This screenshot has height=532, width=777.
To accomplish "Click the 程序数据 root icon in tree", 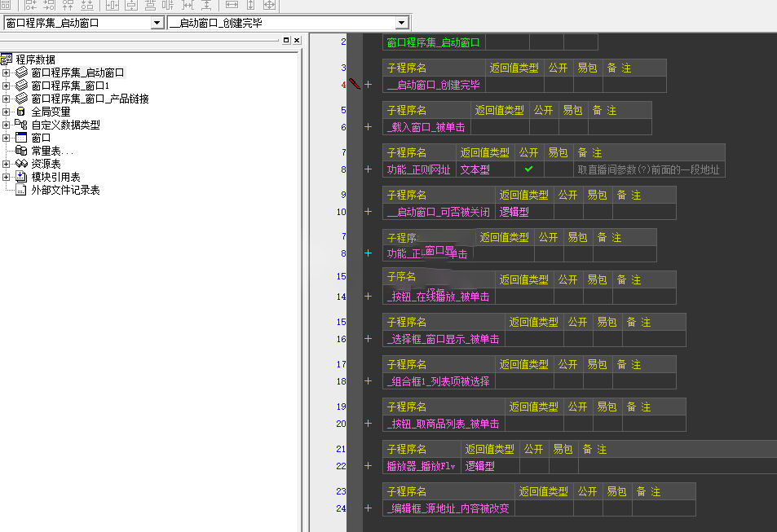I will [x=7, y=60].
